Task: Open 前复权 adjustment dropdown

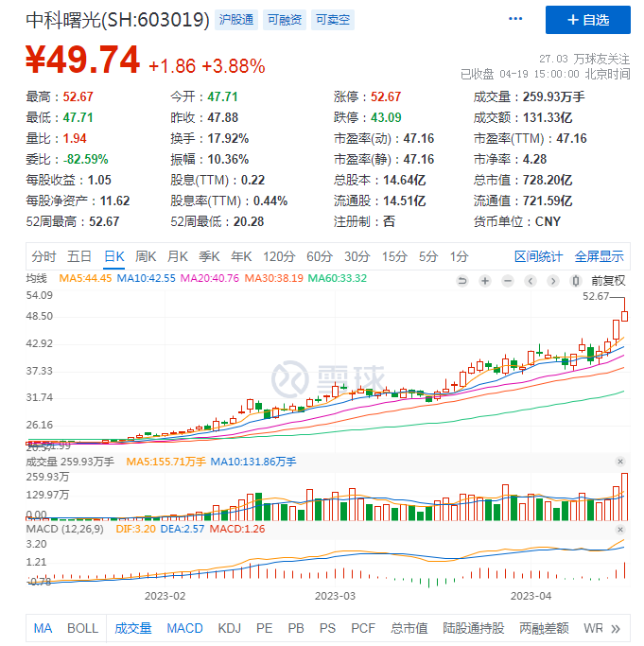Action: click(x=608, y=281)
